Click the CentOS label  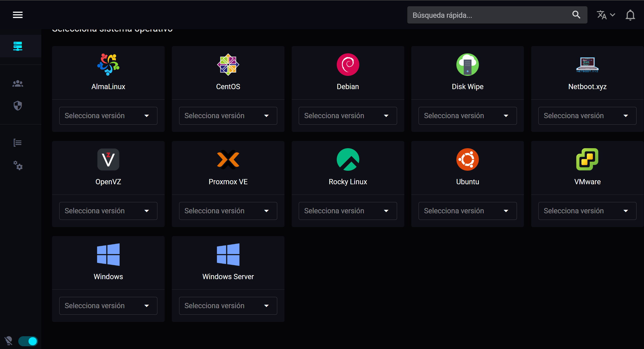[x=228, y=87]
